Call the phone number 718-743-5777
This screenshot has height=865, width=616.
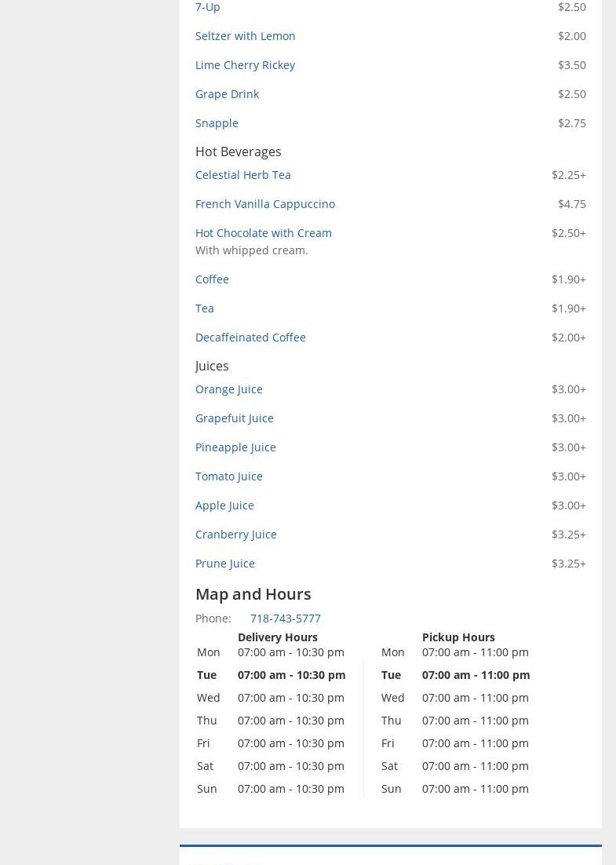tap(285, 619)
